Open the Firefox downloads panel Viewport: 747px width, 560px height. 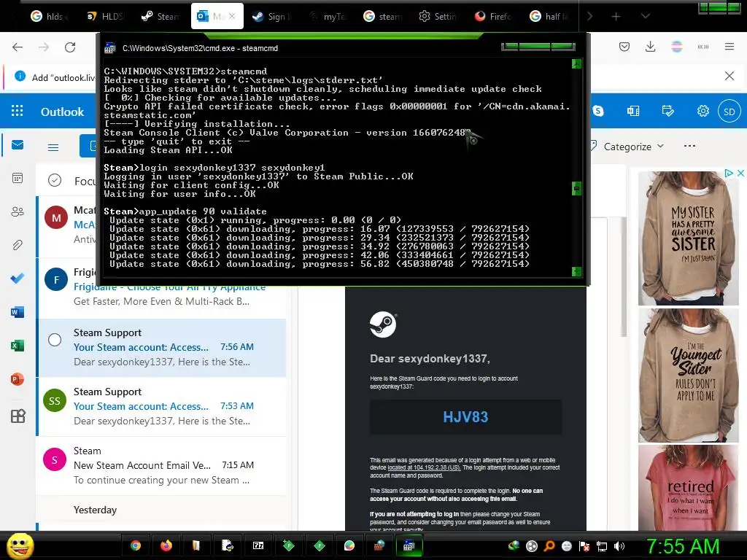pyautogui.click(x=650, y=47)
